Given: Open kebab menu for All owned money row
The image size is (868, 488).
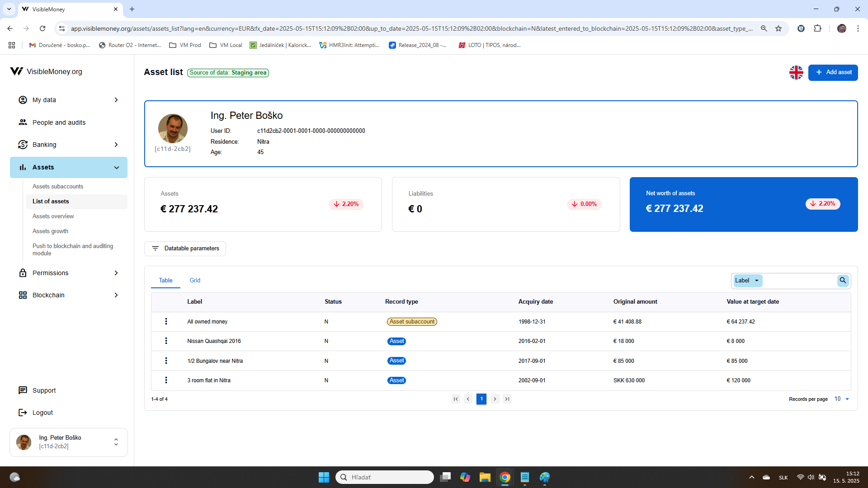Looking at the screenshot, I should pos(166,321).
